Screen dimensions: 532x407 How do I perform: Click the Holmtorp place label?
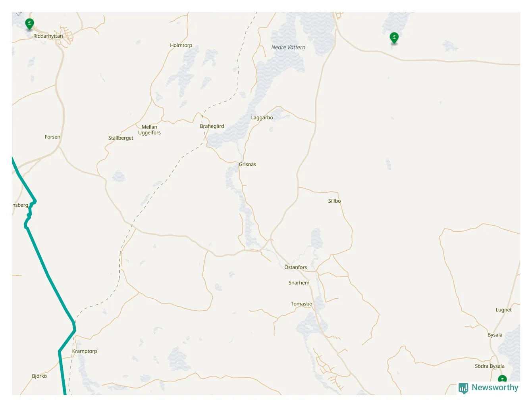coord(181,46)
